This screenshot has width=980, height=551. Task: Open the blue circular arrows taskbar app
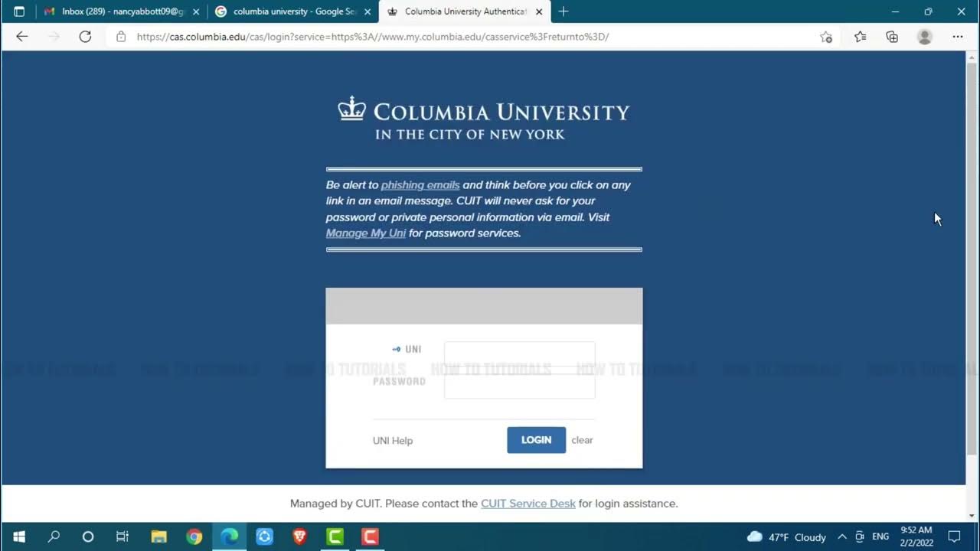pyautogui.click(x=264, y=536)
